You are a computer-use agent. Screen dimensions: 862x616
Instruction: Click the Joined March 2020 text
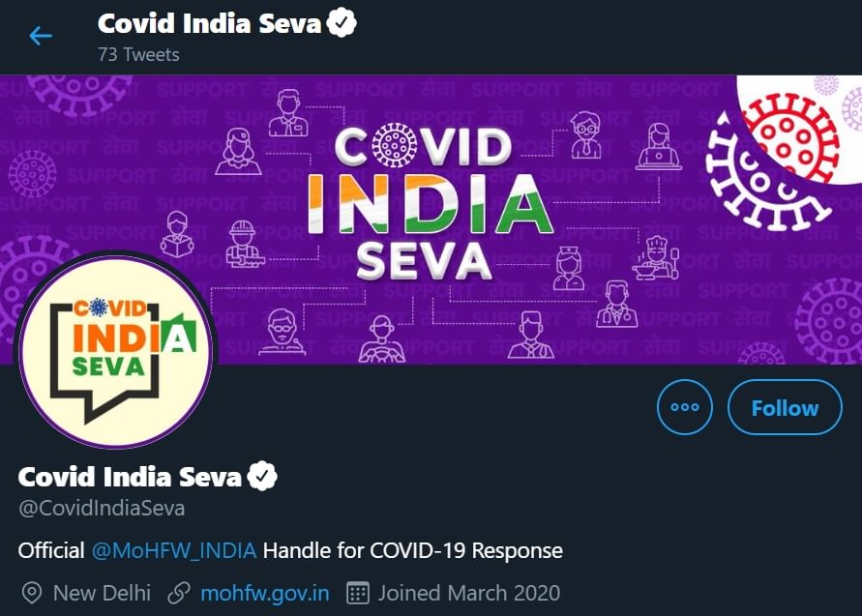pyautogui.click(x=469, y=594)
